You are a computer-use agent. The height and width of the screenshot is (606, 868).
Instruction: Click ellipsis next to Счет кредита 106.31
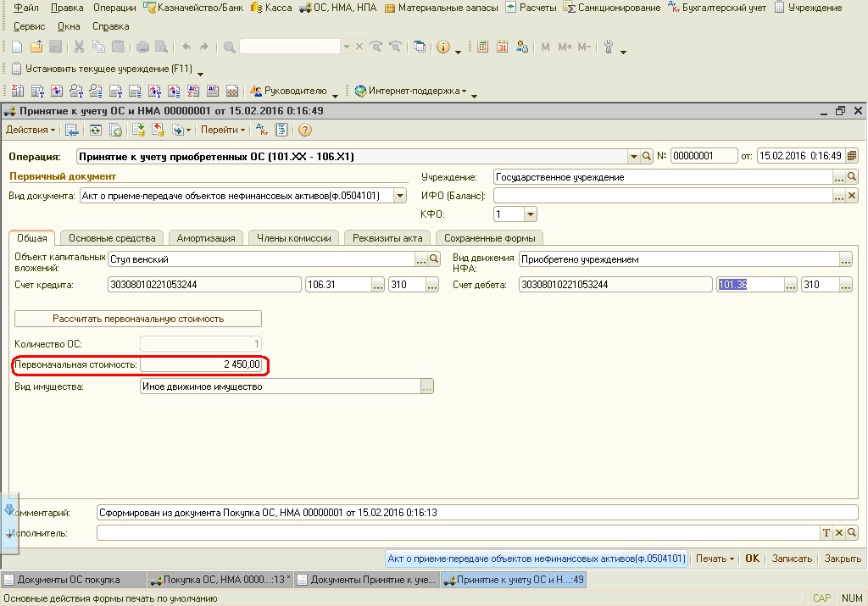[x=377, y=285]
